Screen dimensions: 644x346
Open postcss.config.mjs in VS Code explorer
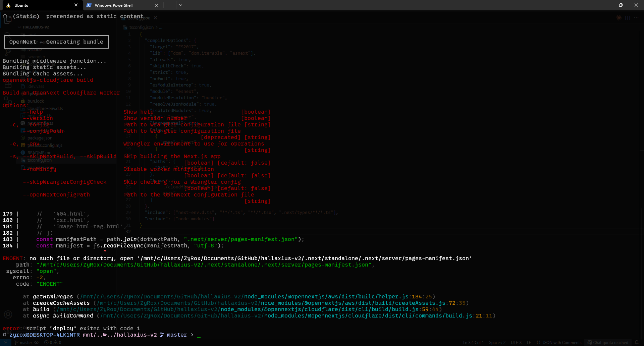point(45,145)
